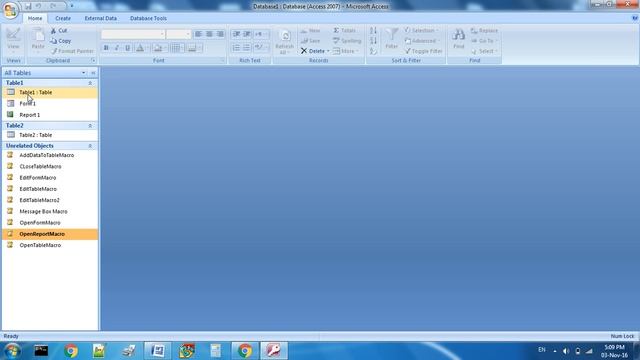Select OpenTableMacro
The width and height of the screenshot is (640, 360).
(50, 245)
